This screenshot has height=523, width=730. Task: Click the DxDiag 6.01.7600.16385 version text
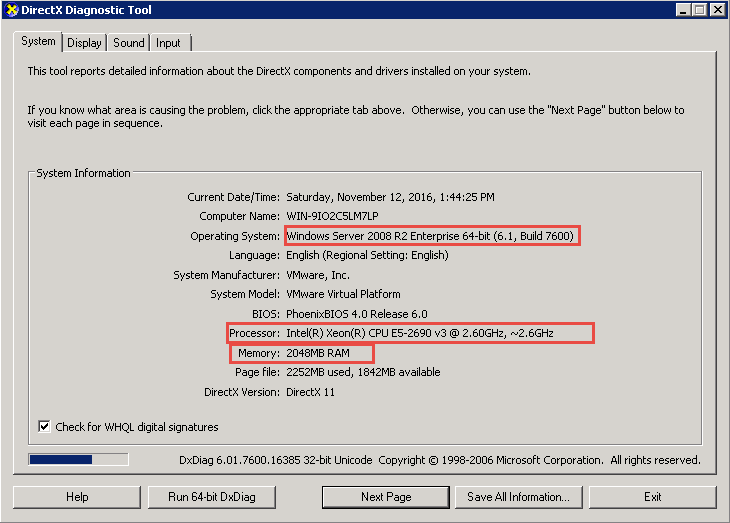(x=276, y=460)
